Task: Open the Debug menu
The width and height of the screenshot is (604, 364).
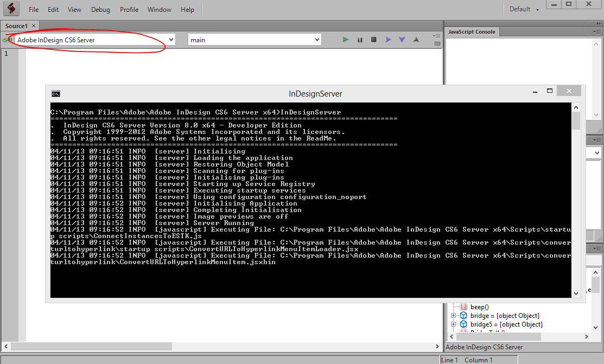Action: click(100, 10)
